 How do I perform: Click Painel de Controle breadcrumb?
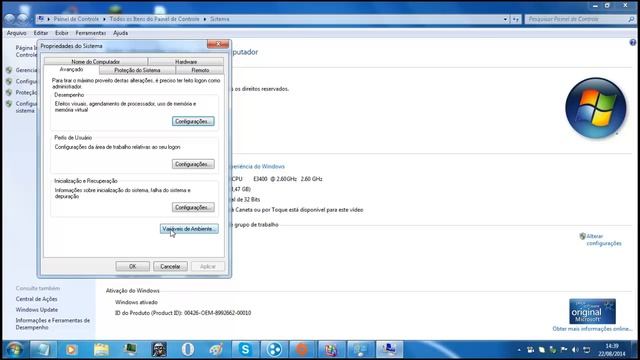(x=76, y=19)
